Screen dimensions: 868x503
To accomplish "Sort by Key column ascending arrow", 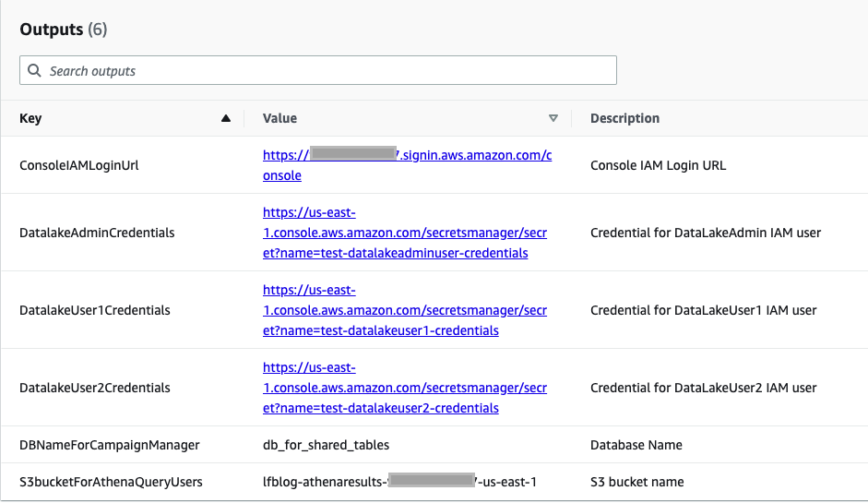I will coord(226,118).
